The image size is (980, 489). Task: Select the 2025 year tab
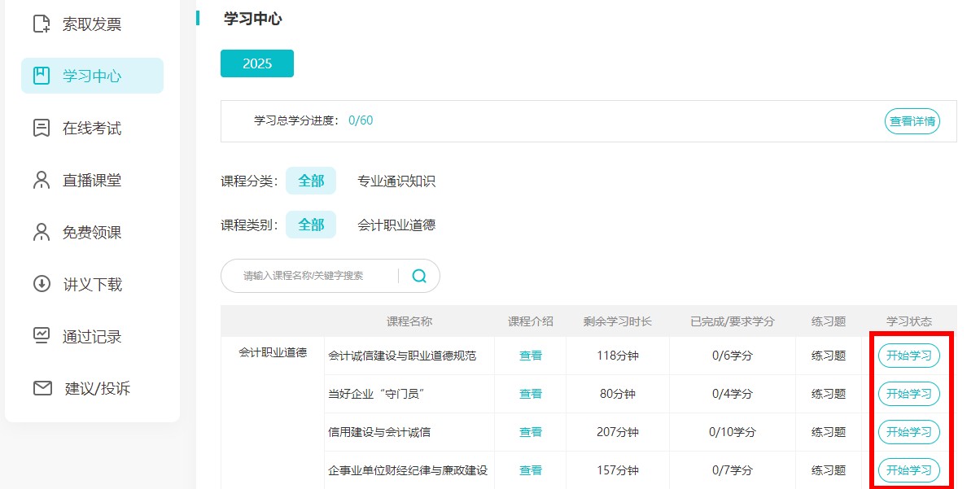(x=257, y=63)
